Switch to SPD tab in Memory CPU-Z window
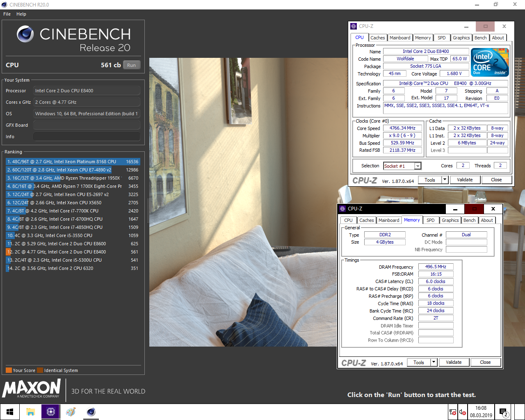Image resolution: width=525 pixels, height=420 pixels. (x=431, y=220)
